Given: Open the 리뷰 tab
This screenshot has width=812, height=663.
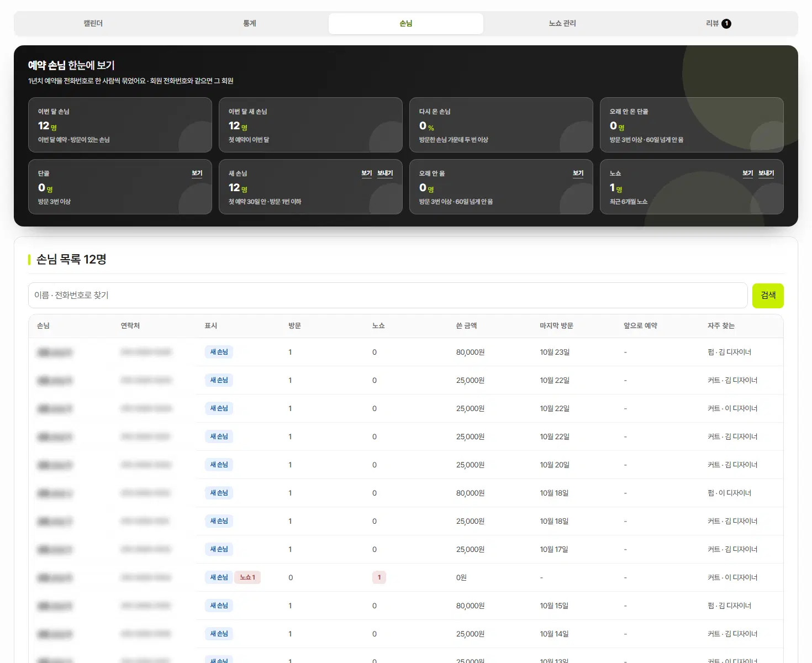Looking at the screenshot, I should (x=718, y=23).
